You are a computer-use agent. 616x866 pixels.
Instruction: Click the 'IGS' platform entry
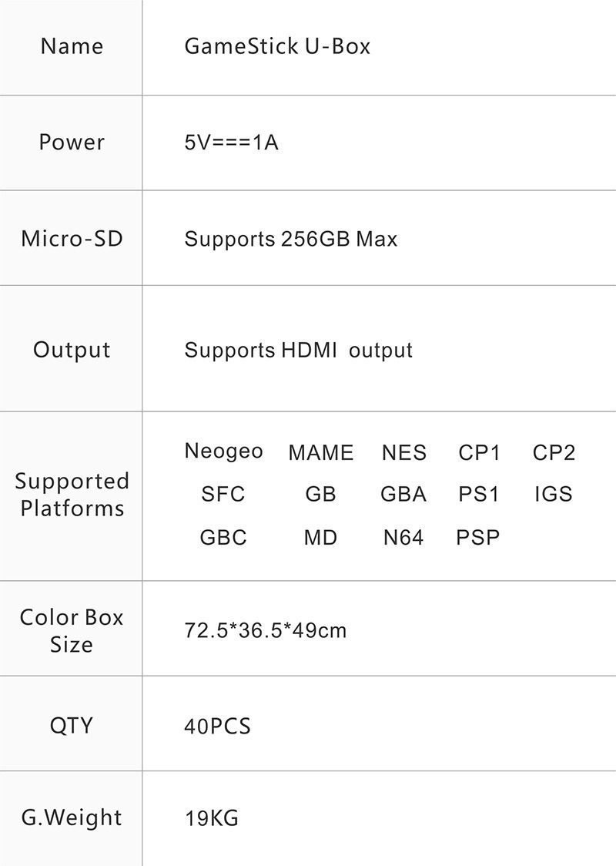tap(554, 495)
